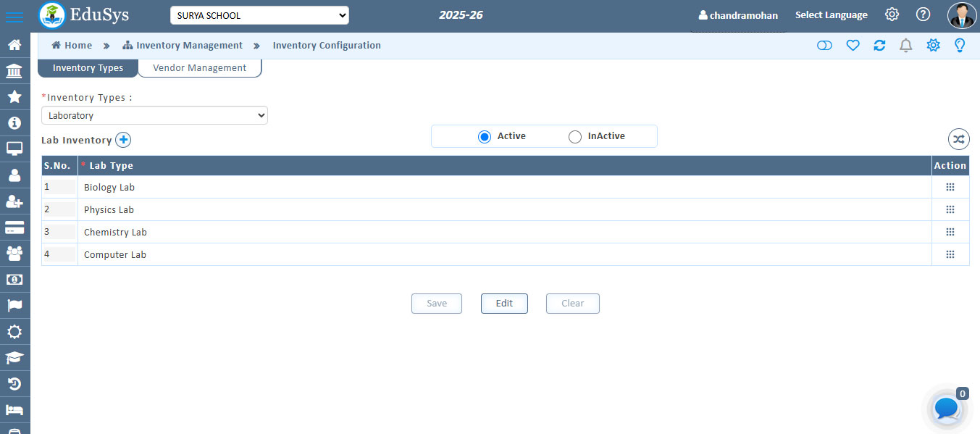The height and width of the screenshot is (434, 980).
Task: Open the chat bubble widget
Action: pos(946,409)
